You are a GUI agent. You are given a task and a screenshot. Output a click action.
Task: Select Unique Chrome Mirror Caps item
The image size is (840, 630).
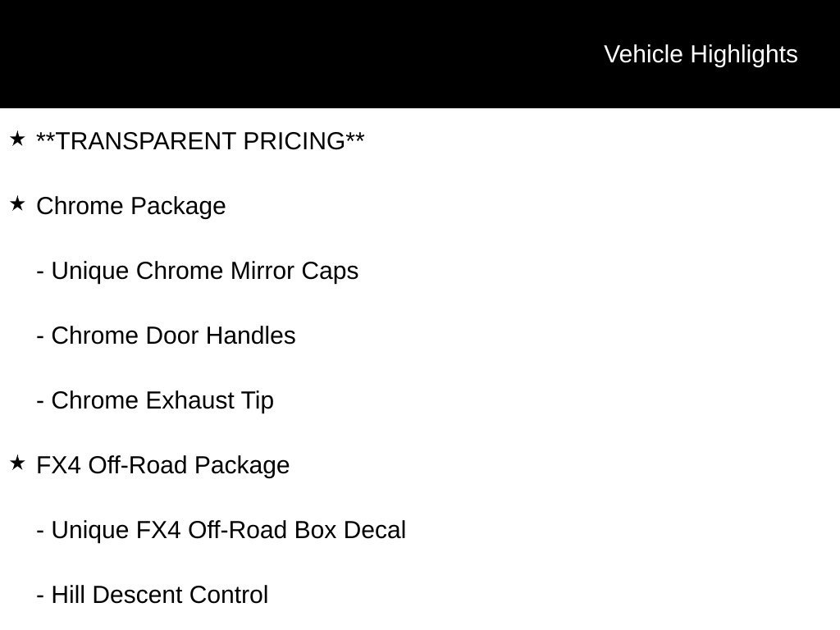(198, 271)
